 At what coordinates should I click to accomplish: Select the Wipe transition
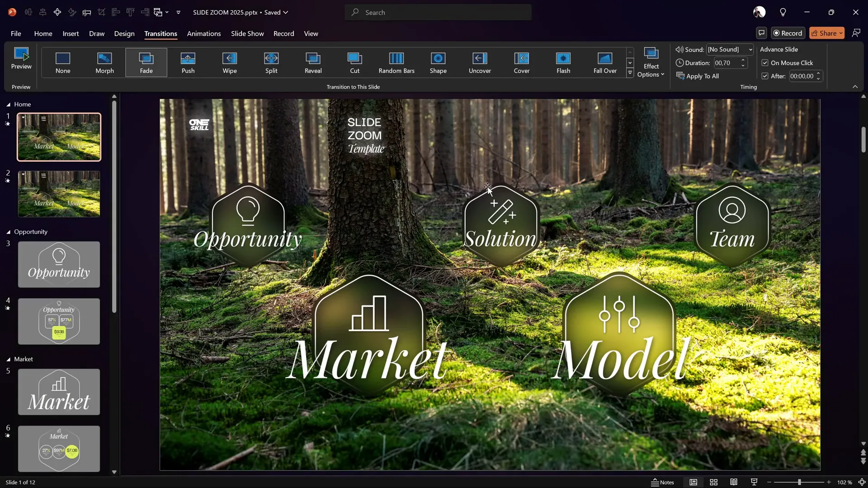(230, 63)
